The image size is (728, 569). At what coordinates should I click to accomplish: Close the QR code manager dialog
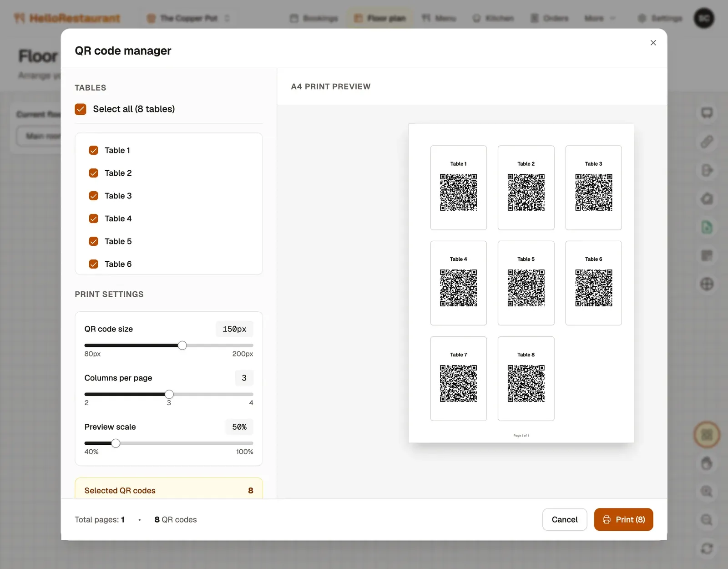653,43
